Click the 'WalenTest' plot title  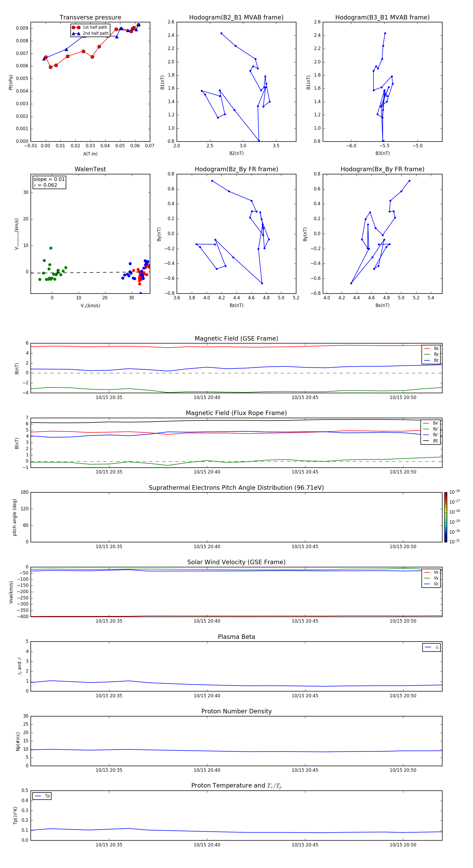tap(90, 169)
